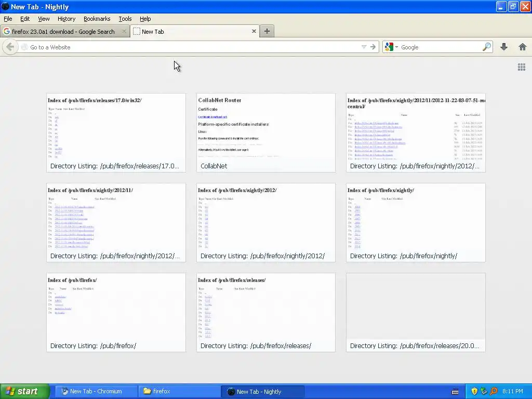Viewport: 532px width, 399px height.
Task: Click the magnifying glass search icon
Action: coord(487,47)
